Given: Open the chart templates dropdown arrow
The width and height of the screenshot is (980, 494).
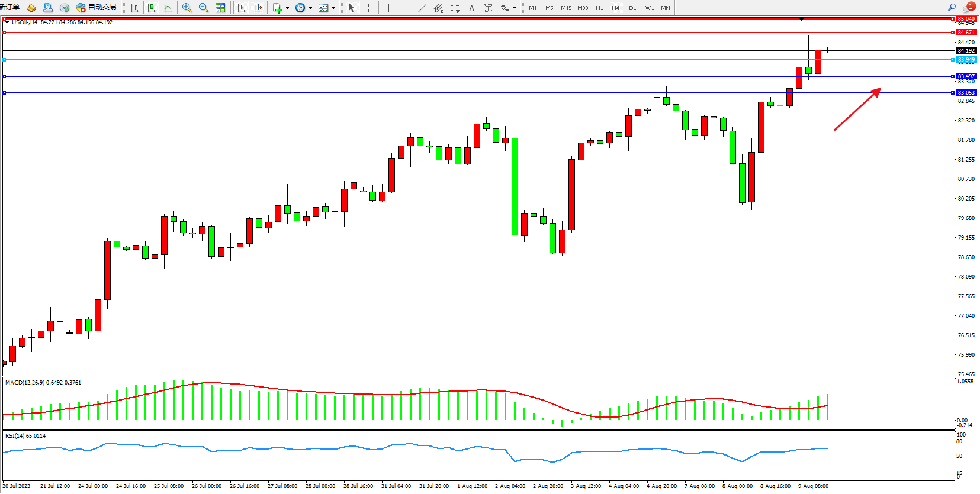Looking at the screenshot, I should [x=333, y=8].
